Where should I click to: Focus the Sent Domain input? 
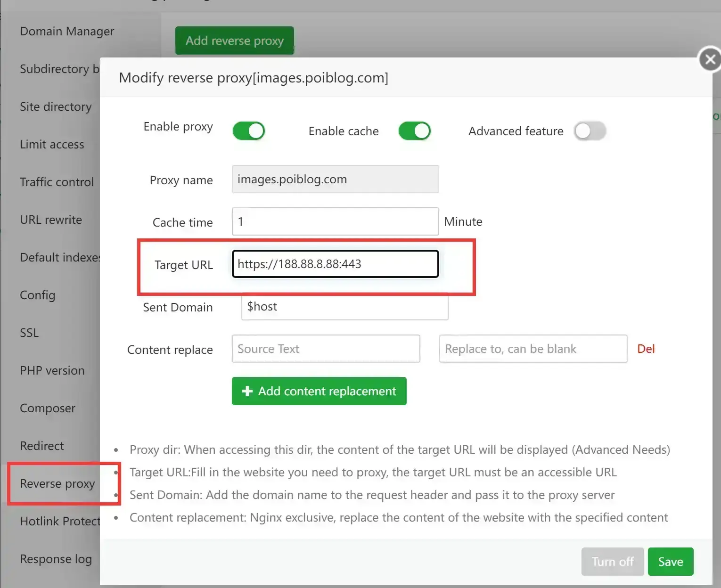(x=344, y=307)
